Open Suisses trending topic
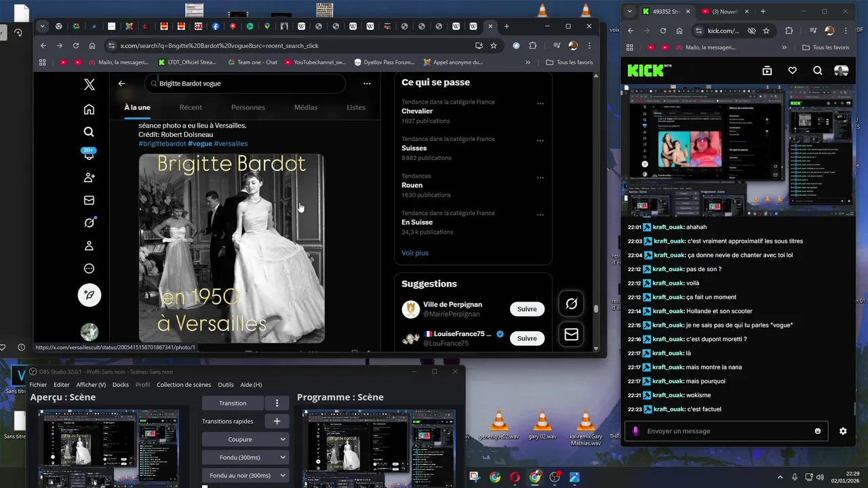The width and height of the screenshot is (868, 488). (414, 148)
